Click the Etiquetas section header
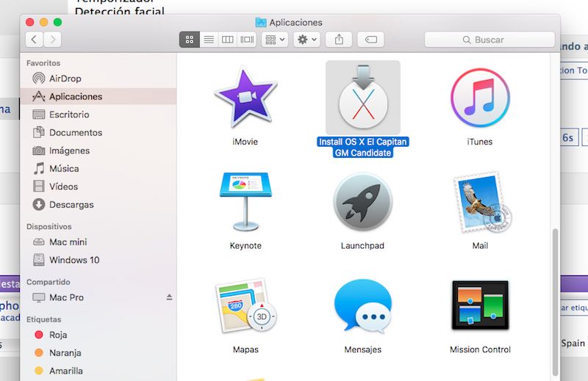The image size is (588, 381). (43, 319)
